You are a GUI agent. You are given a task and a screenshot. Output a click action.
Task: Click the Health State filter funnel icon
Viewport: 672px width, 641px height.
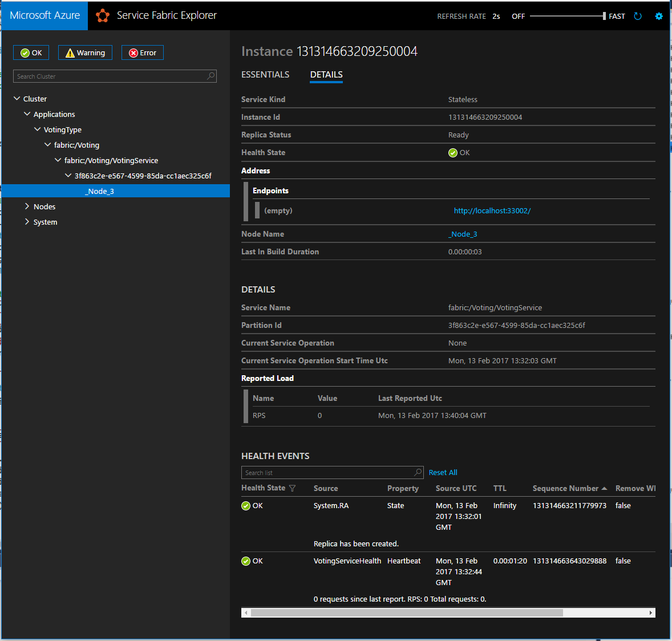[x=292, y=488]
